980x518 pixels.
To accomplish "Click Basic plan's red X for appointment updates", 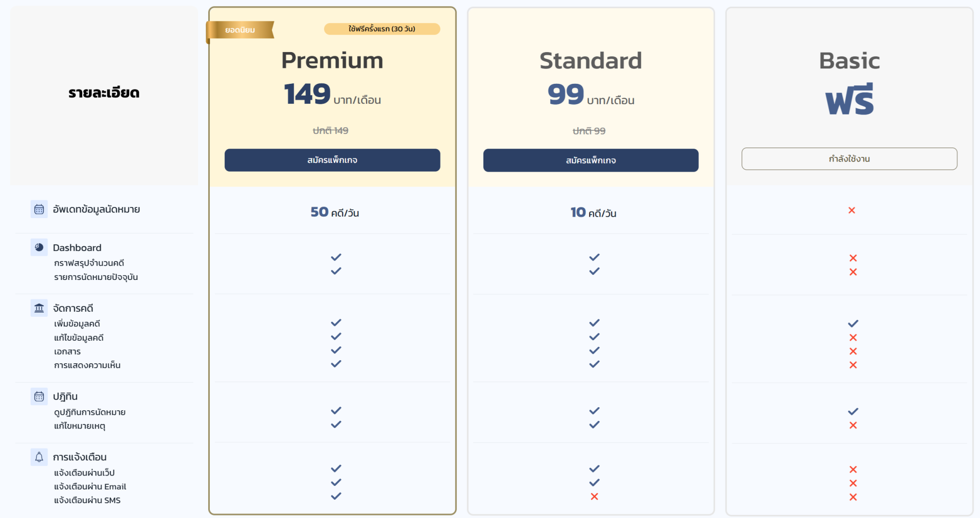I will tap(851, 210).
